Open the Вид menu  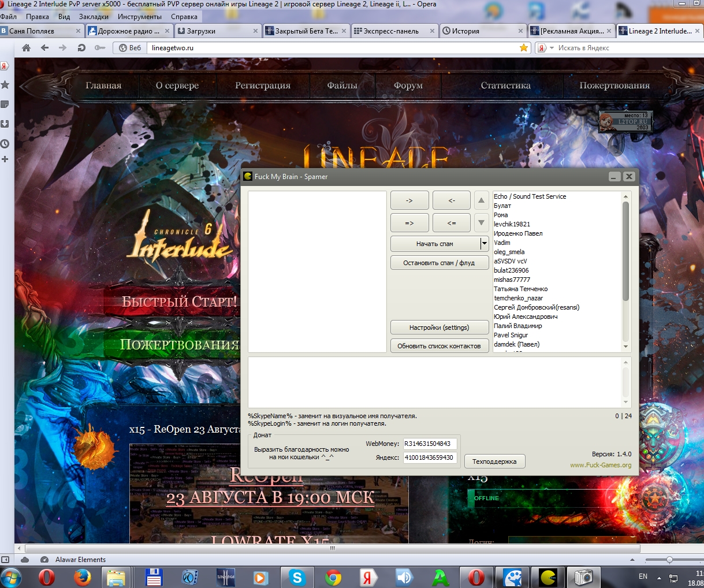(64, 17)
